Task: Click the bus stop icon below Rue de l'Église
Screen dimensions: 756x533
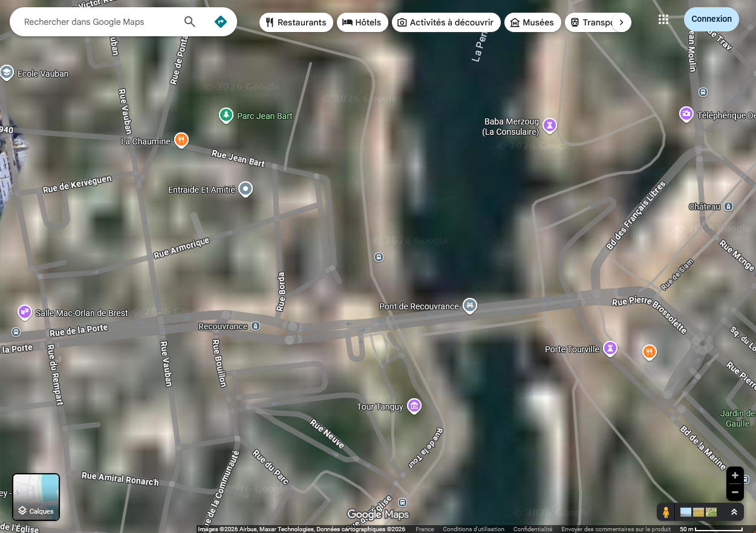Action: click(403, 502)
